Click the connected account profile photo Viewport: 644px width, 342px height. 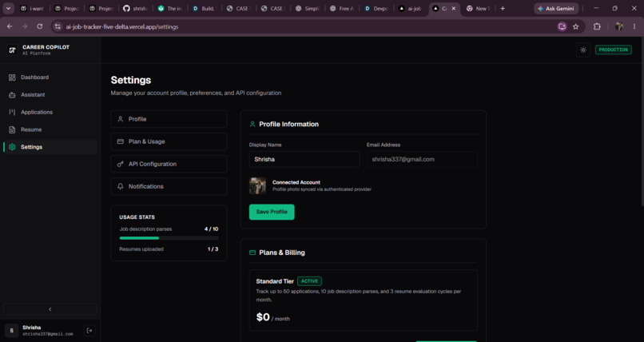click(257, 186)
